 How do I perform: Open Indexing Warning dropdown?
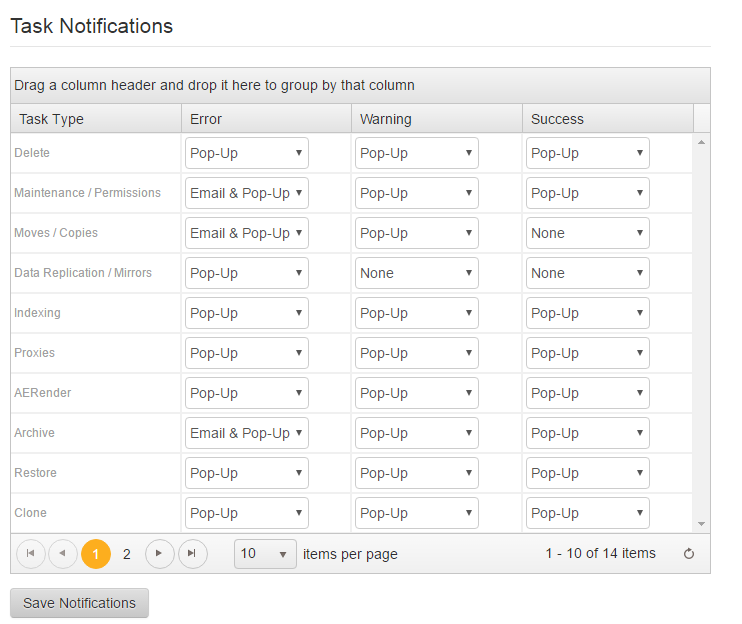416,313
